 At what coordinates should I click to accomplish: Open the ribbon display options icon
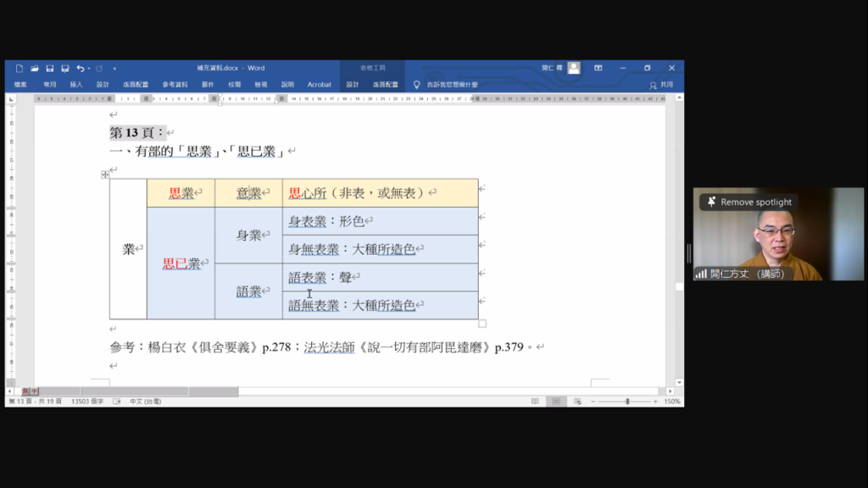point(598,68)
